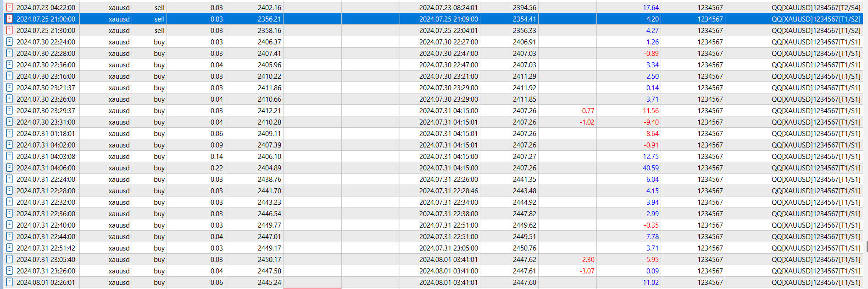Click the order icon beside 2024.07.31 22:32:00
The width and height of the screenshot is (868, 289).
click(x=9, y=202)
